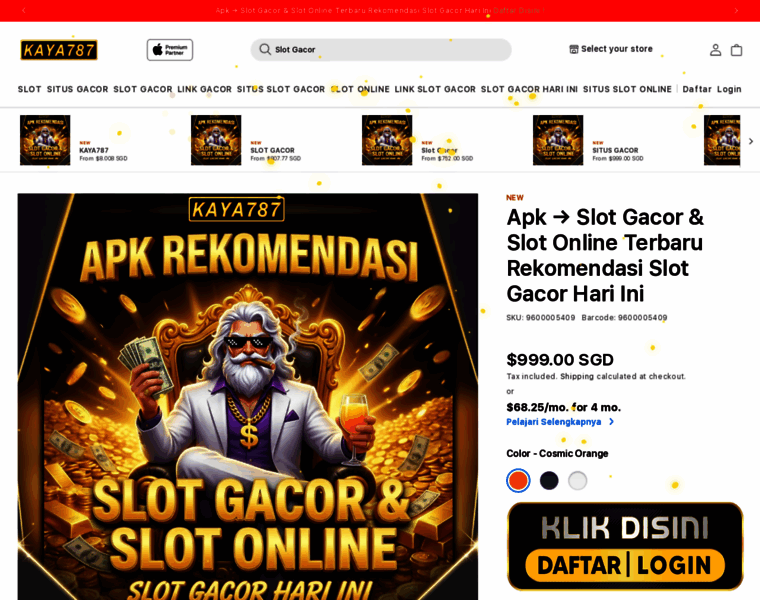Select the dark navy color option
This screenshot has width=760, height=600.
pyautogui.click(x=549, y=480)
